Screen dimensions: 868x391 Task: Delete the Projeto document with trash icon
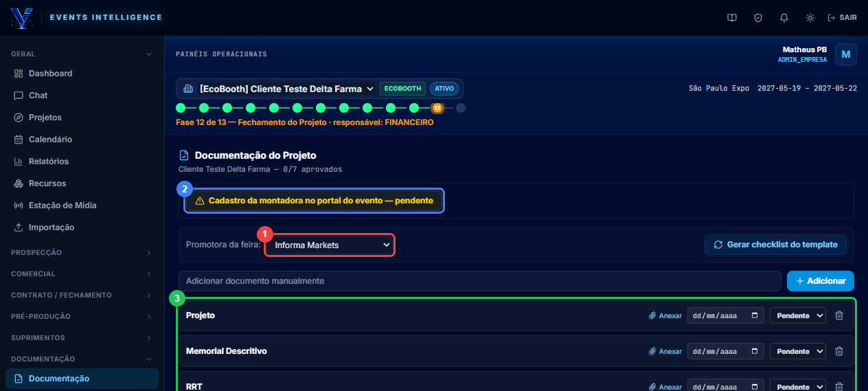(x=838, y=315)
